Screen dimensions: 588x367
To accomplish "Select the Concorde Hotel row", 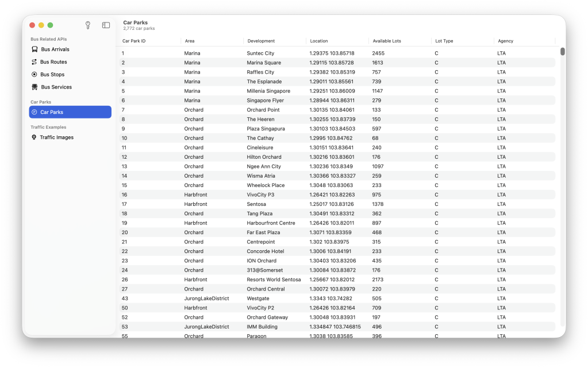I will (x=337, y=251).
